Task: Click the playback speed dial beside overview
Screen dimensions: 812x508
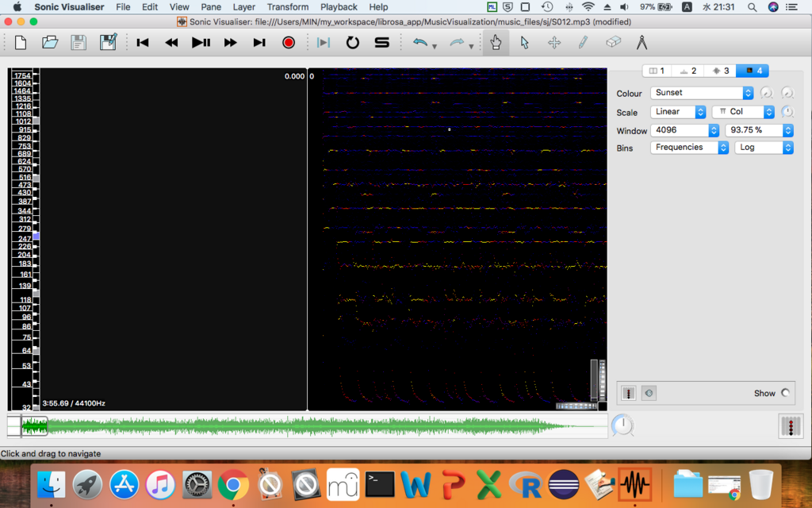Action: point(622,425)
